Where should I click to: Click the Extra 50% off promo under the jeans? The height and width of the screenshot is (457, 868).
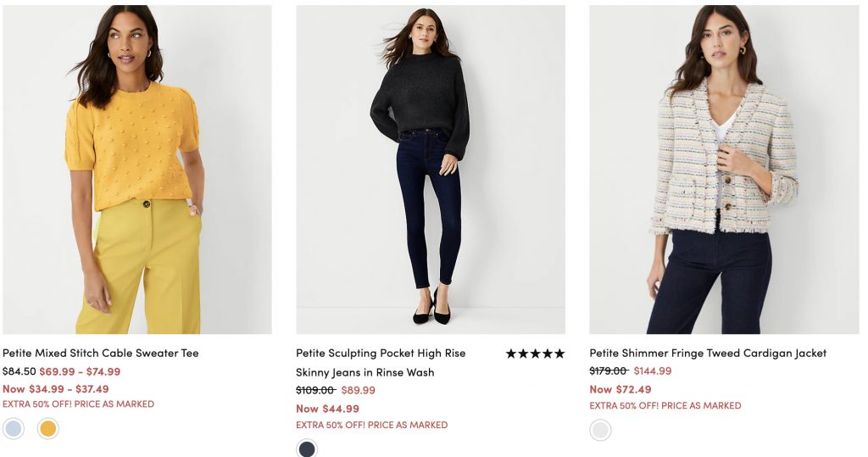(371, 425)
